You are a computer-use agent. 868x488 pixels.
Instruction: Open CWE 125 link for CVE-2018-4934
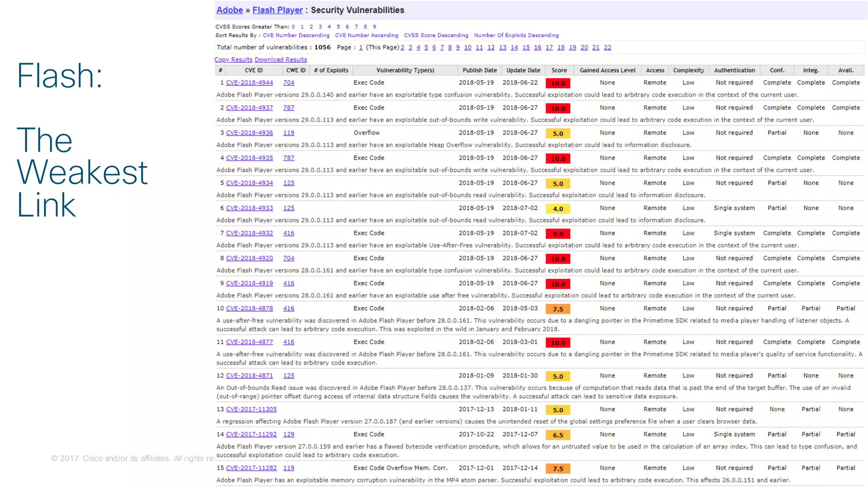pos(289,183)
